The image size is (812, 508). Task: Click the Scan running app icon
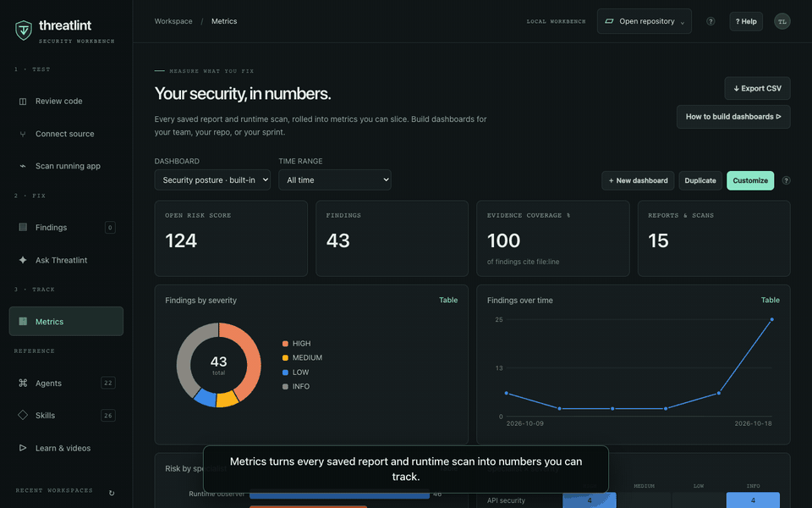23,166
